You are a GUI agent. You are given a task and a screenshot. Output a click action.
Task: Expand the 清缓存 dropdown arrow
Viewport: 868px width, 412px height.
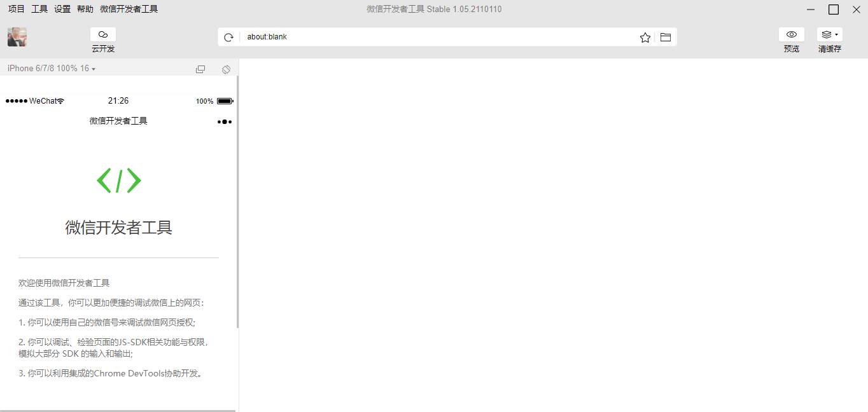pos(836,34)
